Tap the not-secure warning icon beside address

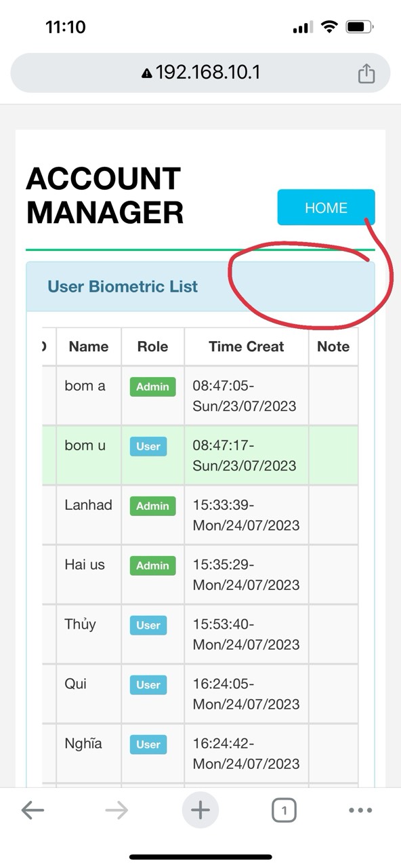click(147, 73)
